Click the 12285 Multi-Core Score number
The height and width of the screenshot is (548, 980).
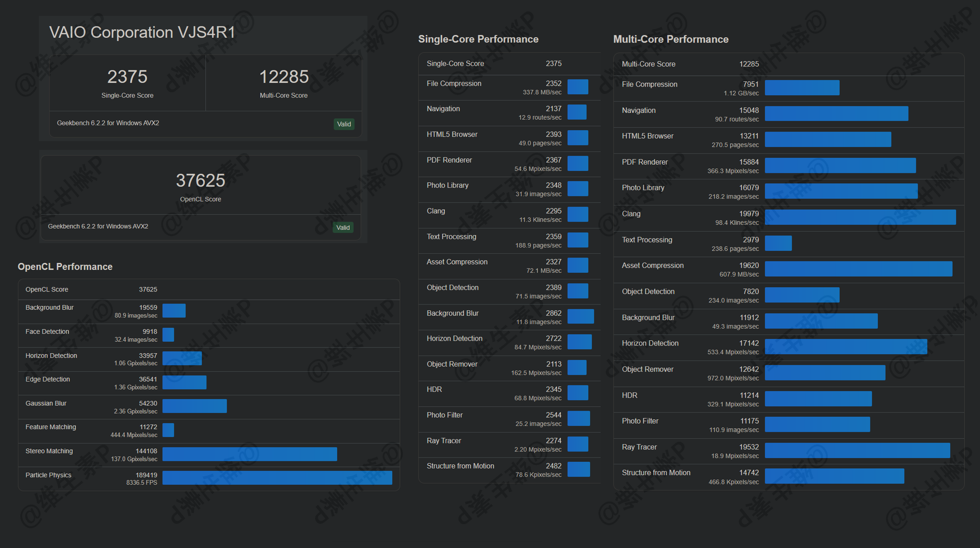point(284,77)
